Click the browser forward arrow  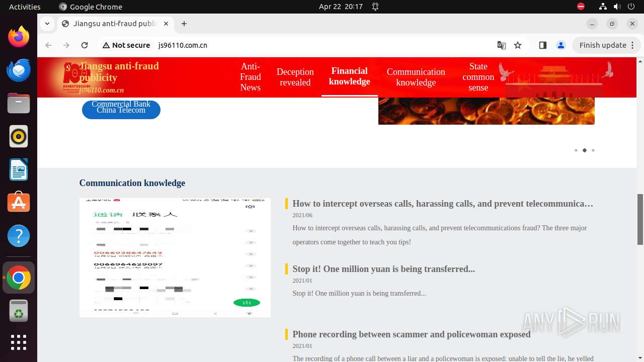[x=66, y=45]
